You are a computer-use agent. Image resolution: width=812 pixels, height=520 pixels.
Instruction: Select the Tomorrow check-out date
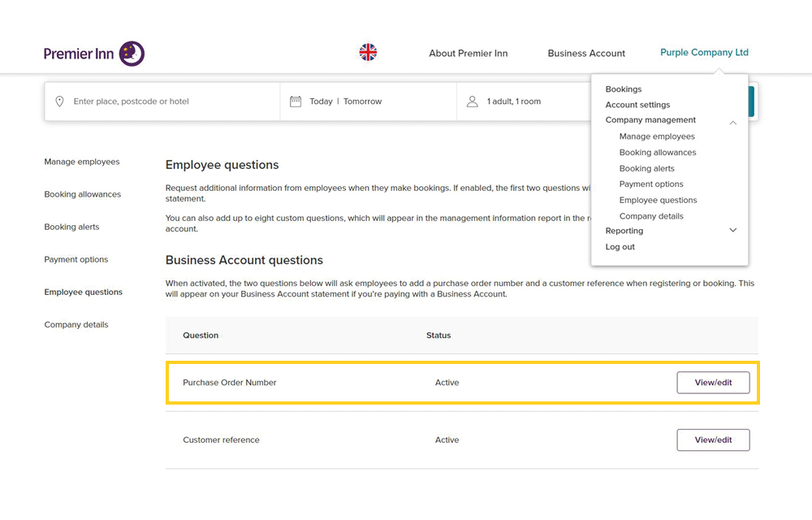coord(362,102)
